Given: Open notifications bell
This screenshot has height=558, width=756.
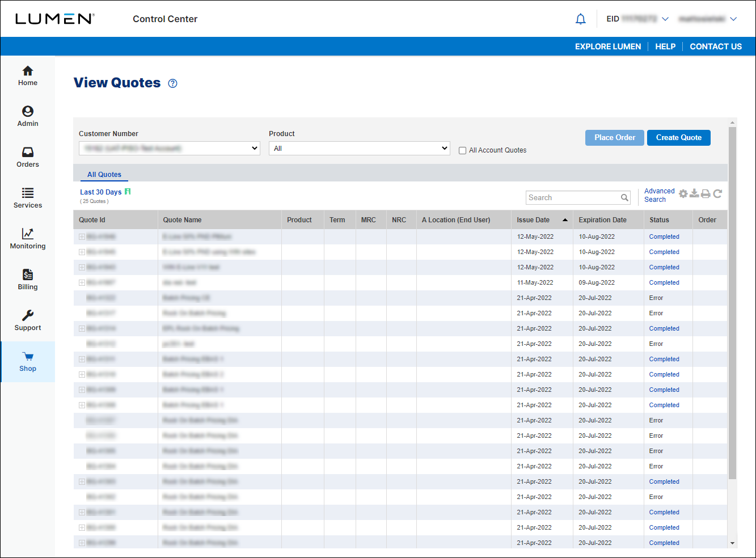Looking at the screenshot, I should [580, 19].
